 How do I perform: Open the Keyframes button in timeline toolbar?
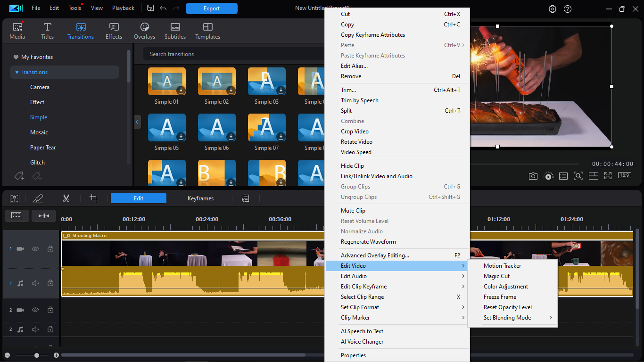pyautogui.click(x=200, y=198)
